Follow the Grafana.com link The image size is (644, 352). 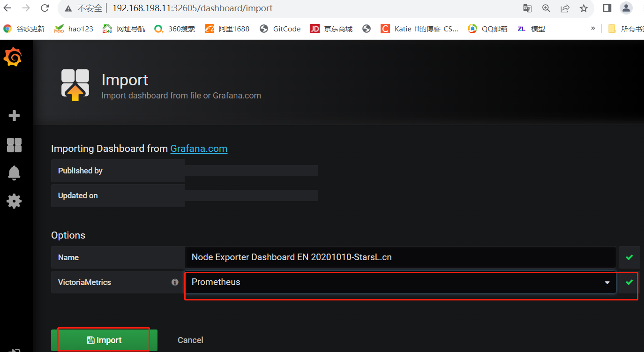(199, 149)
